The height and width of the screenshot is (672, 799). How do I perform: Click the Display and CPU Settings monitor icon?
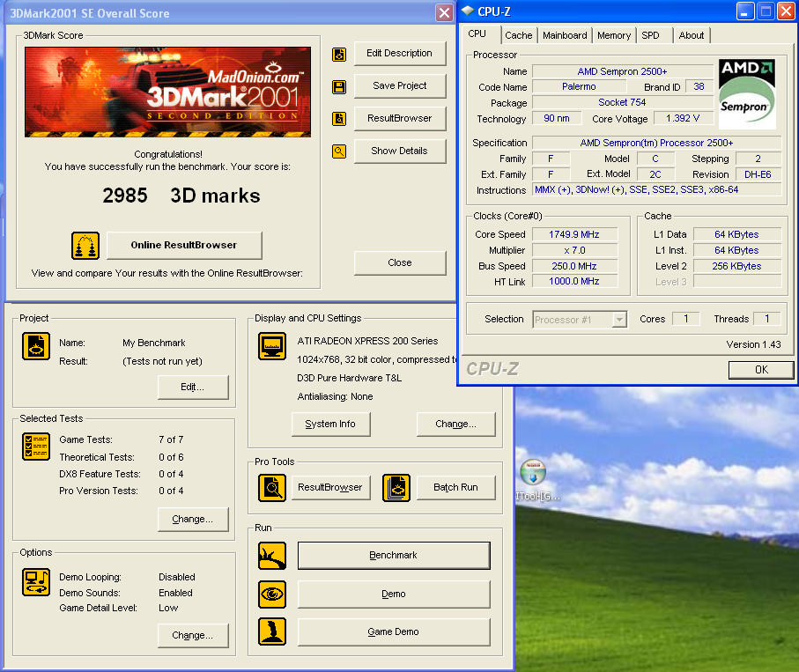point(272,346)
